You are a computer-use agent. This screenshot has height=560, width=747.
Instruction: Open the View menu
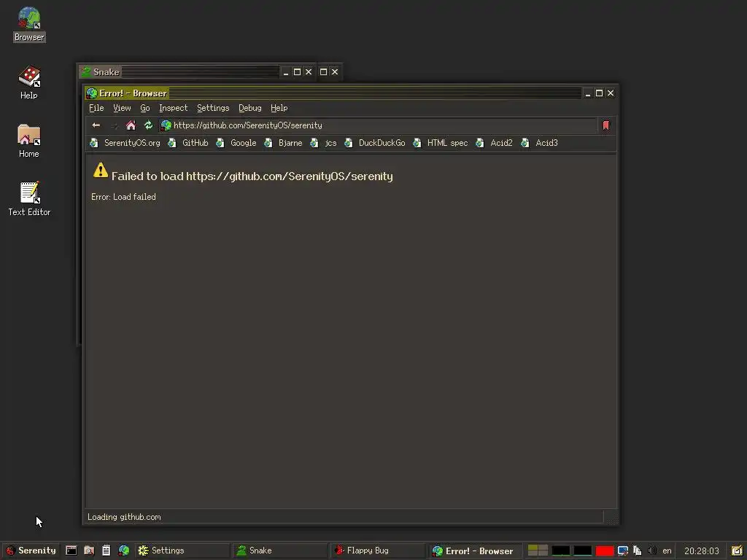[122, 108]
